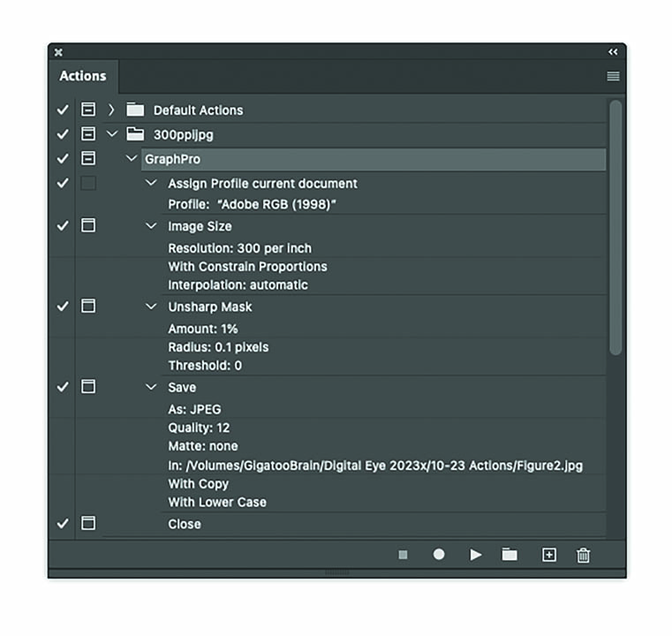This screenshot has width=672, height=636.
Task: Select the Image Size step
Action: (x=200, y=226)
